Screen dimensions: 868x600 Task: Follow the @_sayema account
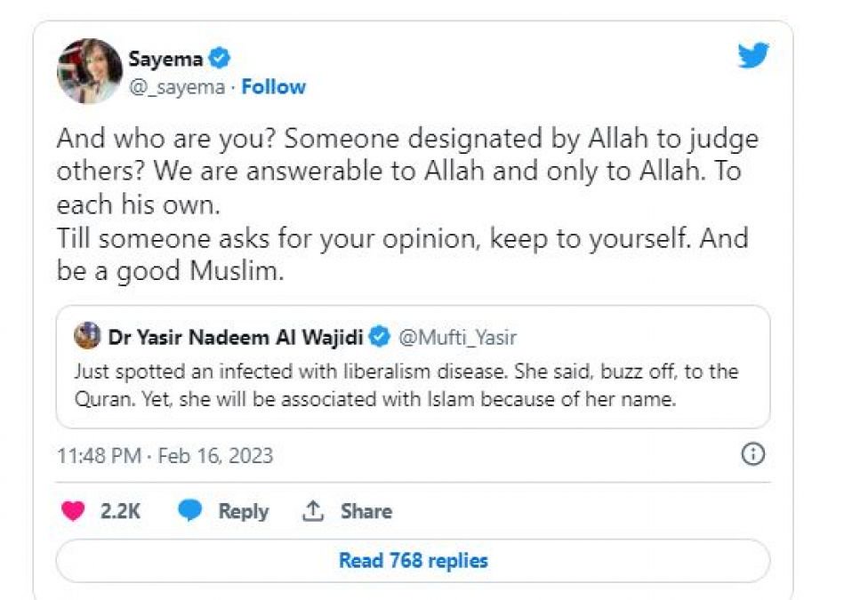pyautogui.click(x=273, y=87)
